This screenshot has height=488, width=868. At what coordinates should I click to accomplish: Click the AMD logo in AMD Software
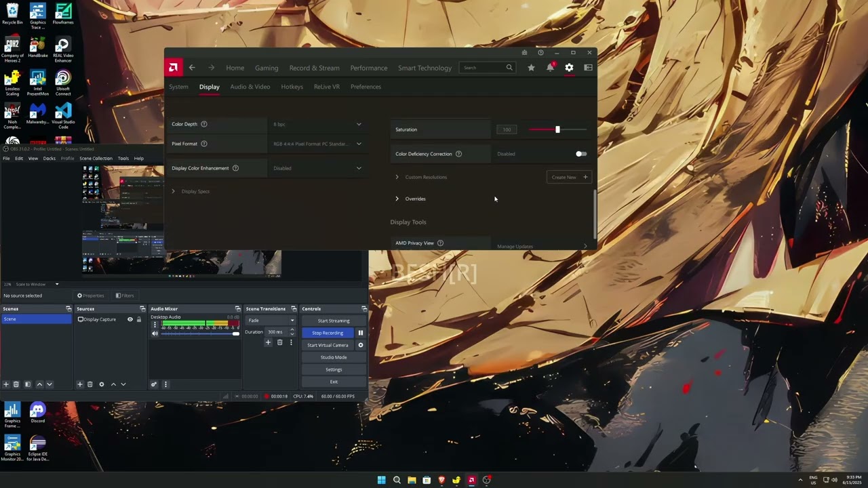(173, 67)
